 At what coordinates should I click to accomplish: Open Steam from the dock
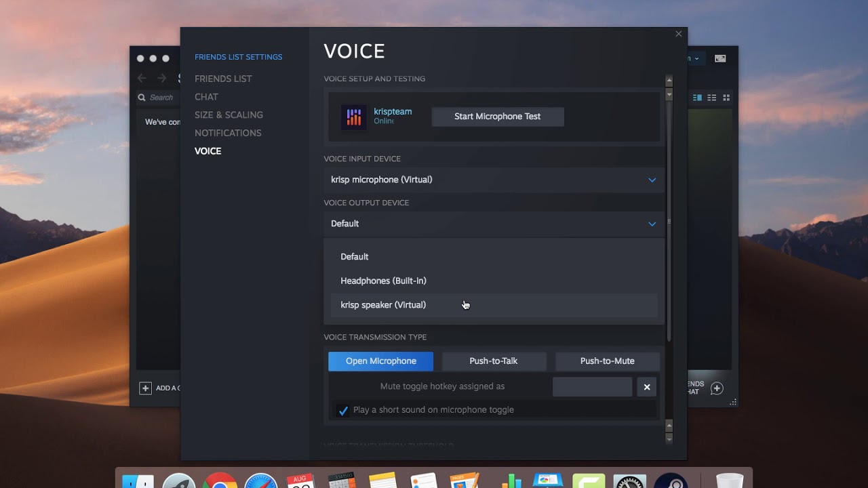671,481
